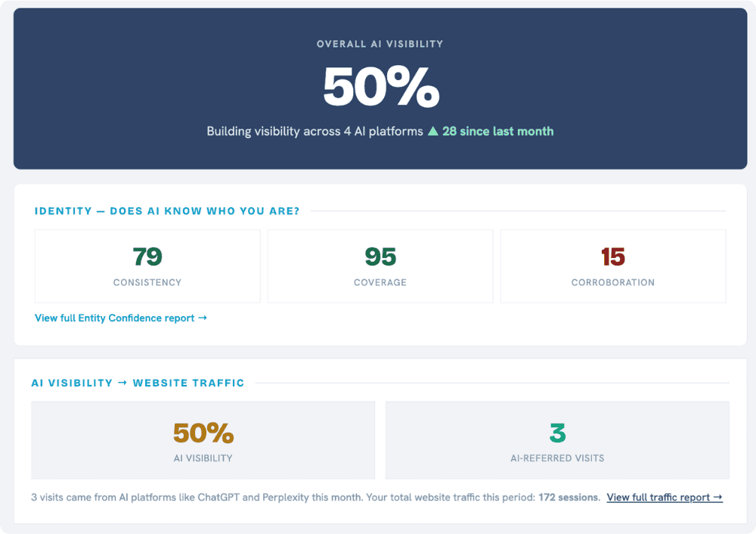Click the AI Visibility 50% card
The image size is (756, 534).
click(x=203, y=440)
